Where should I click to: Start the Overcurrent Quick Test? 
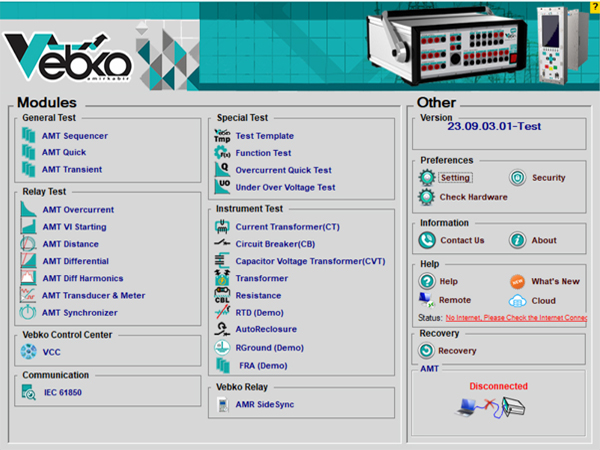(x=284, y=170)
